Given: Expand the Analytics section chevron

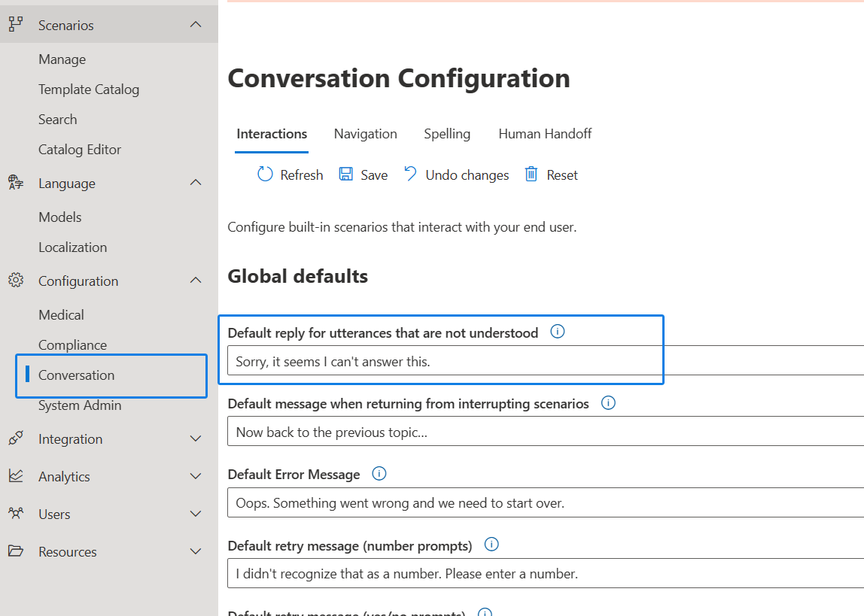Looking at the screenshot, I should 196,476.
